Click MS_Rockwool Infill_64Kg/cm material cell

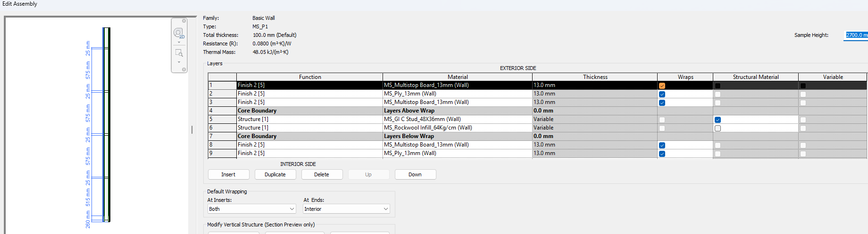(458, 128)
